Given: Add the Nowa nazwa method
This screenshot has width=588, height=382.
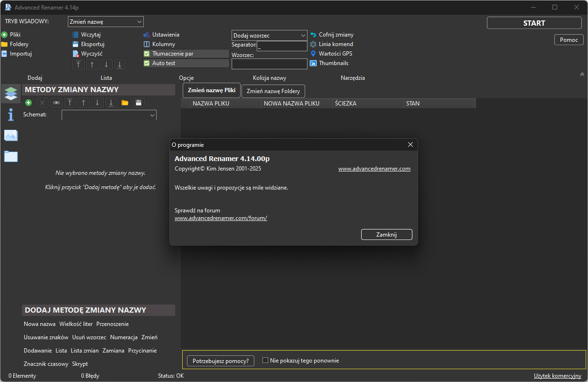Looking at the screenshot, I should pyautogui.click(x=39, y=324).
